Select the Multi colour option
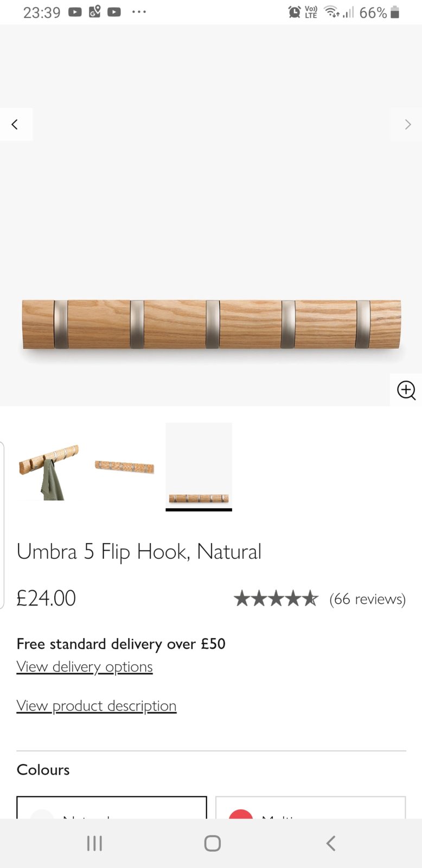The width and height of the screenshot is (422, 868). pyautogui.click(x=310, y=808)
